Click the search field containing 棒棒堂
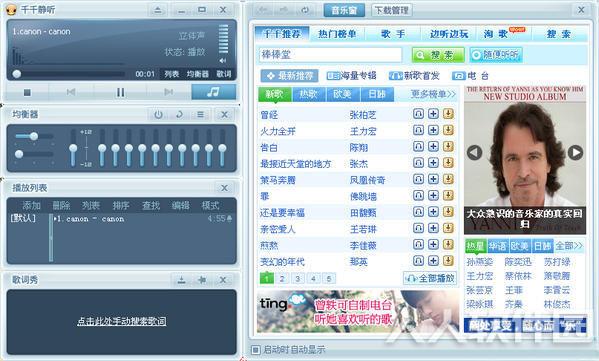Viewport: 599px width, 361px height. point(330,55)
